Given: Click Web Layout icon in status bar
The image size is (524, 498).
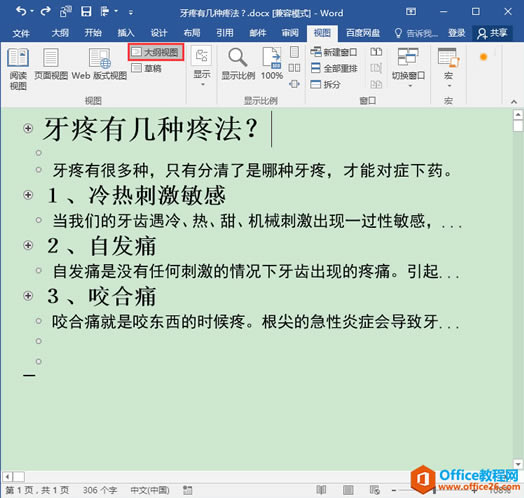Looking at the screenshot, I should pos(375,490).
